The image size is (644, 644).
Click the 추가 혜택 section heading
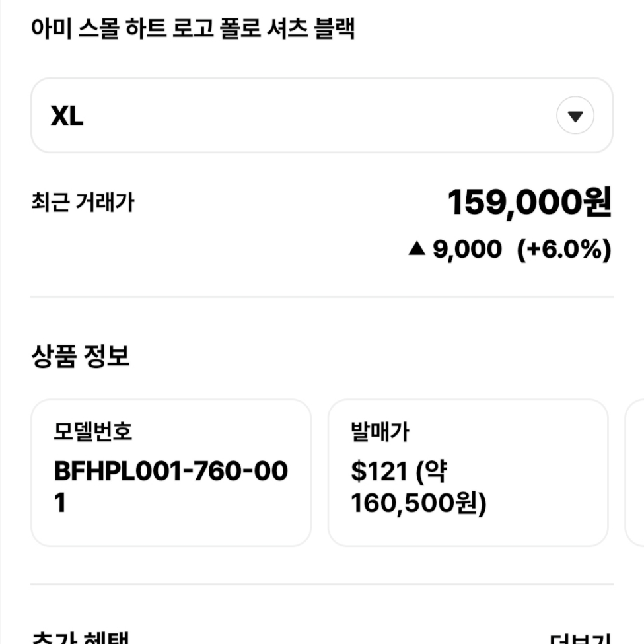[x=81, y=638]
